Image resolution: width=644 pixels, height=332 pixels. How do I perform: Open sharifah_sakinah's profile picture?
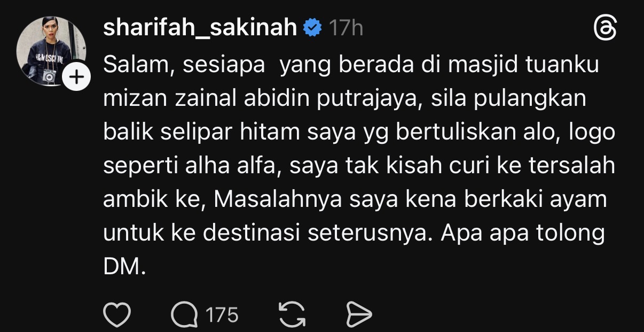click(52, 52)
